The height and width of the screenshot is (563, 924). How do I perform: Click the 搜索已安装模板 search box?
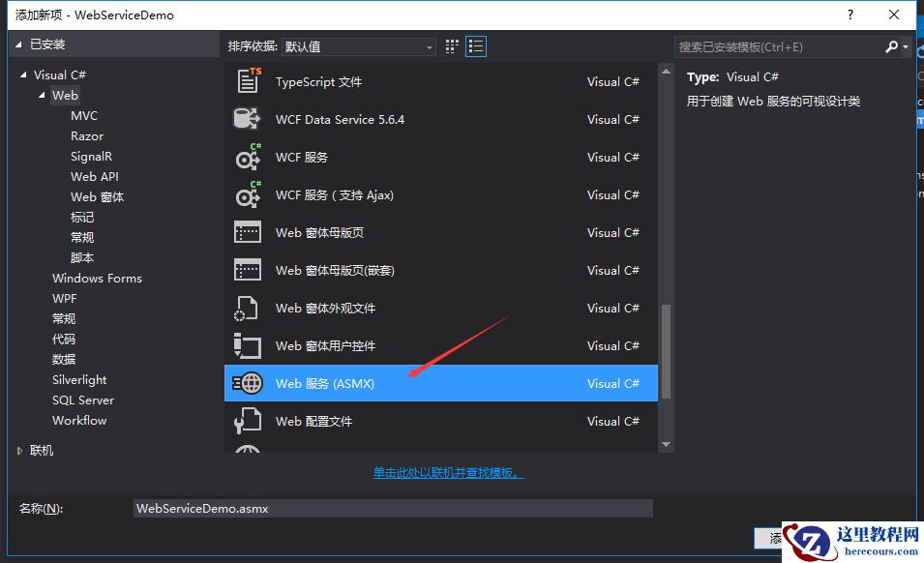point(779,47)
